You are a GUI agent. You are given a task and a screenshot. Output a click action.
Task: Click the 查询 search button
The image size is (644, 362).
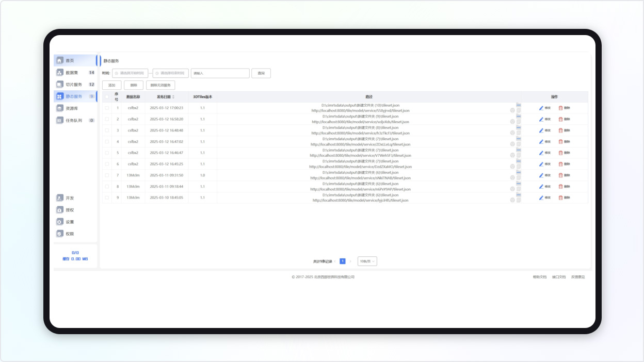[261, 73]
